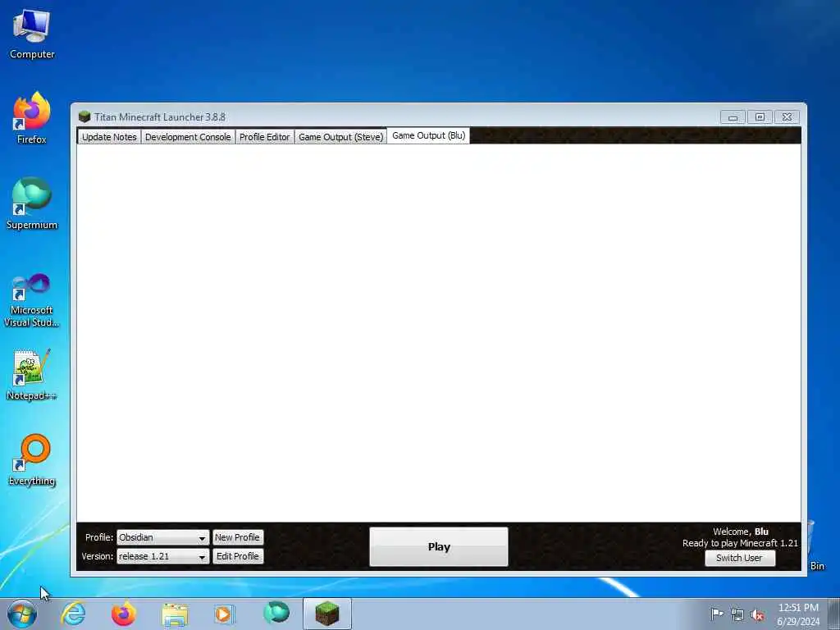840x630 pixels.
Task: Click the New Profile button
Action: point(238,537)
